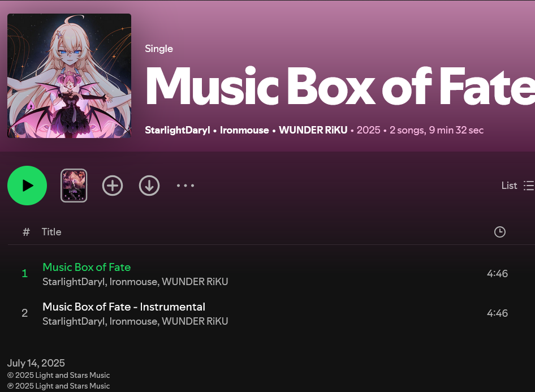The image size is (535, 392).
Task: Click the ℗ 2025 Light and Stars Music line
Action: [x=59, y=386]
